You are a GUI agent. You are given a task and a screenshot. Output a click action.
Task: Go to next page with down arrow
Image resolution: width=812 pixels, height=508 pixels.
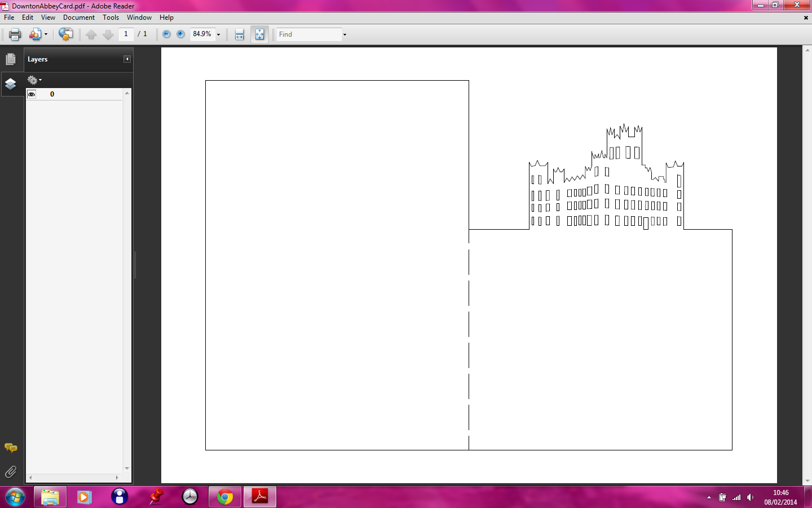[x=108, y=34]
